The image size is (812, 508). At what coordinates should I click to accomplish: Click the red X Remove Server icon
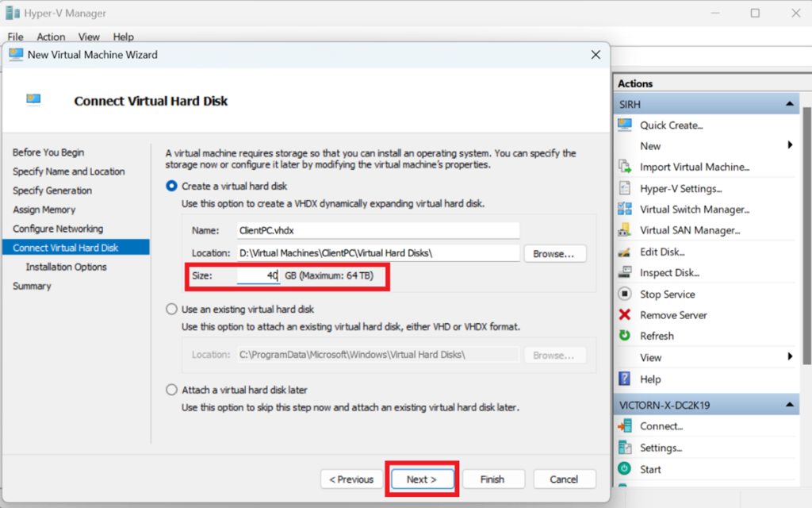(625, 314)
